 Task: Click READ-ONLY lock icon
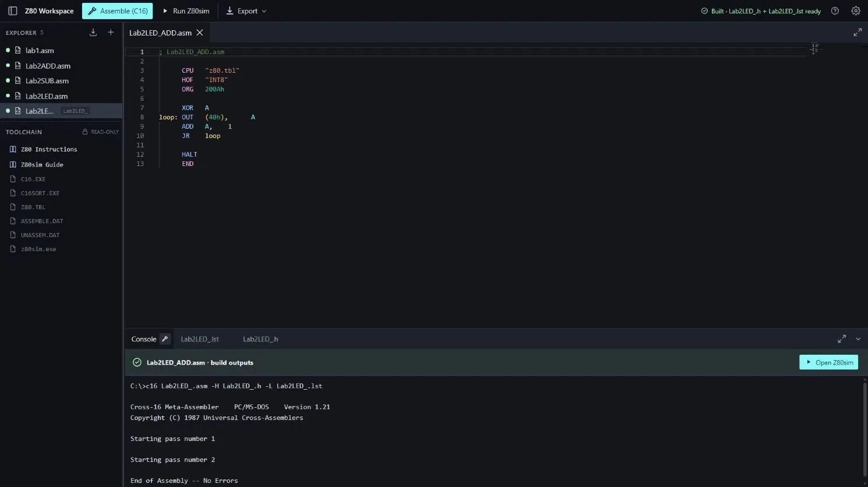coord(85,132)
